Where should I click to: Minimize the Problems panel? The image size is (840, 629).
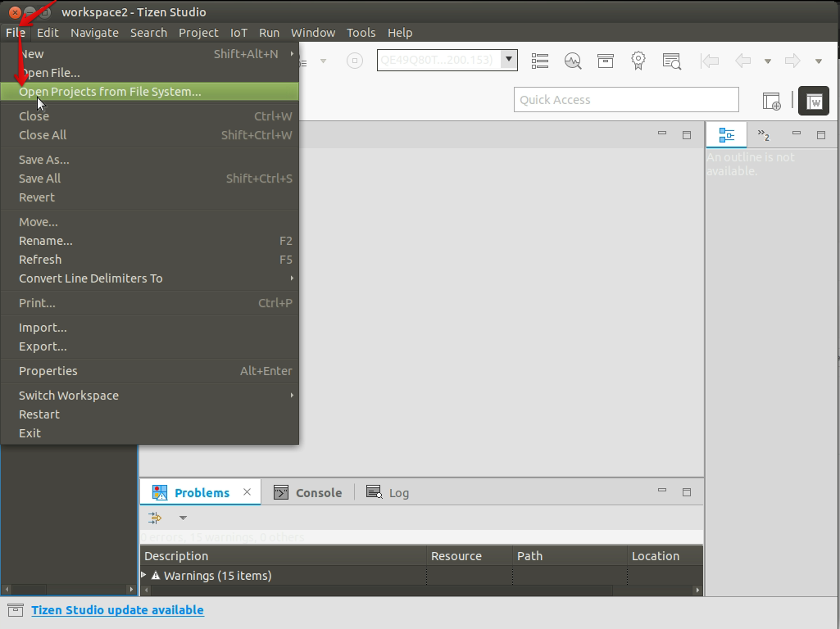pos(662,491)
